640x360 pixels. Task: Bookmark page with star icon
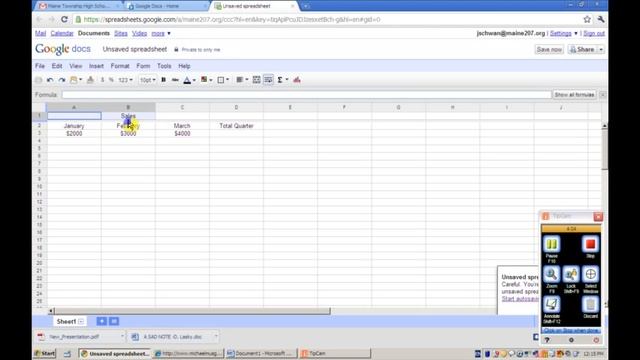587,19
